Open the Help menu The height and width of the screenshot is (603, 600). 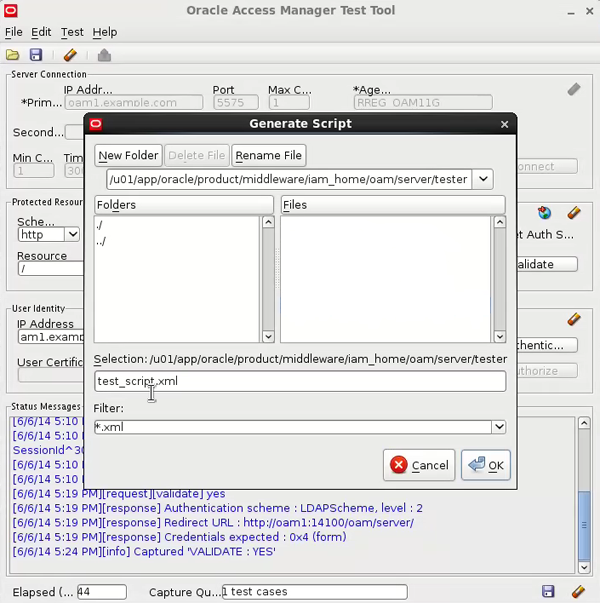105,32
